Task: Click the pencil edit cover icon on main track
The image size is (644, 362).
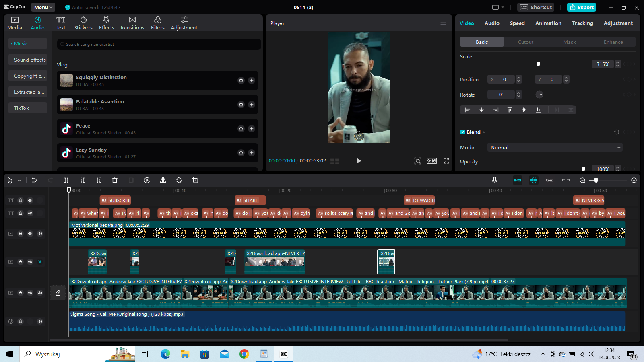Action: tap(58, 293)
